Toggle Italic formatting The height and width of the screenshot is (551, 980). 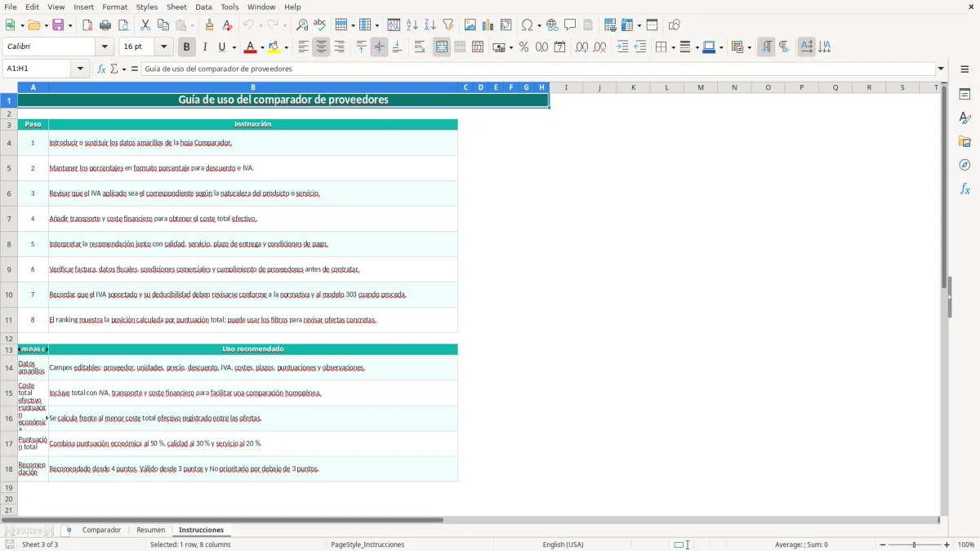(204, 47)
